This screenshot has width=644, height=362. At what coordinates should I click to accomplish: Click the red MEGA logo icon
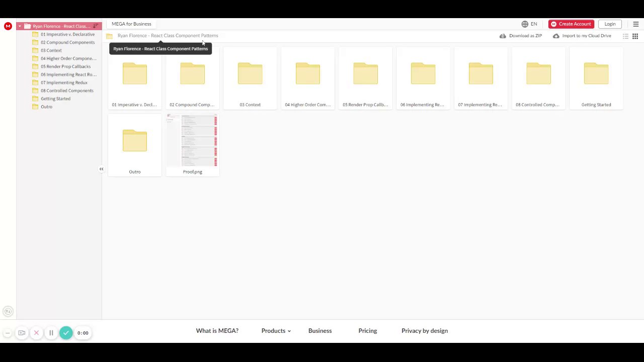8,26
